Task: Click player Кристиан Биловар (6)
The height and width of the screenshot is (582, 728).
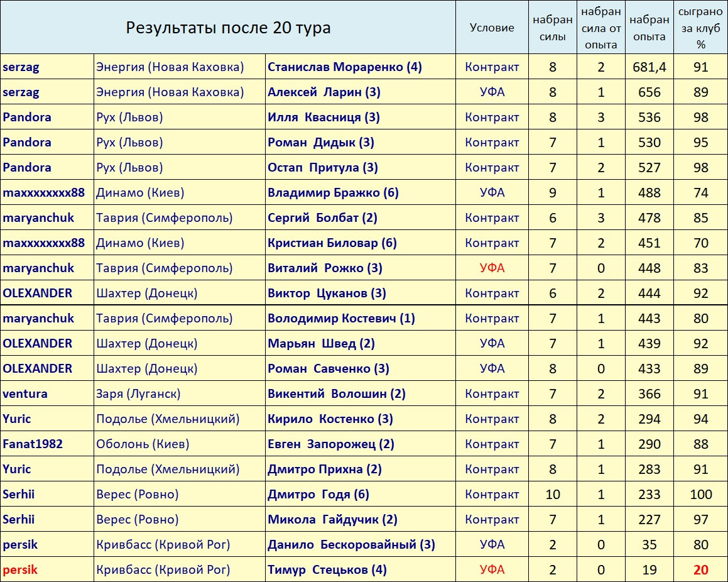Action: pos(332,243)
